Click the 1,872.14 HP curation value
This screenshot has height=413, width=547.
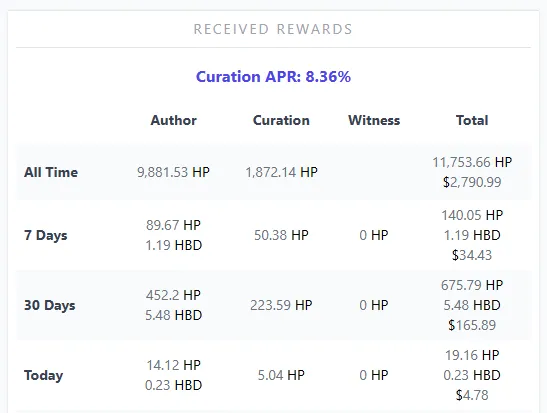[x=281, y=172]
